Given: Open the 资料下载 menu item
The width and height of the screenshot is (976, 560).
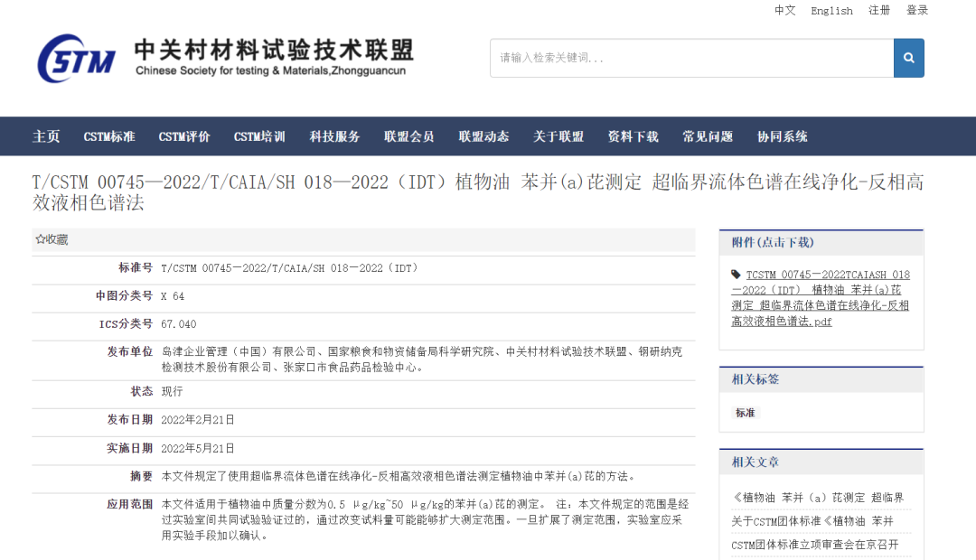Looking at the screenshot, I should (633, 136).
